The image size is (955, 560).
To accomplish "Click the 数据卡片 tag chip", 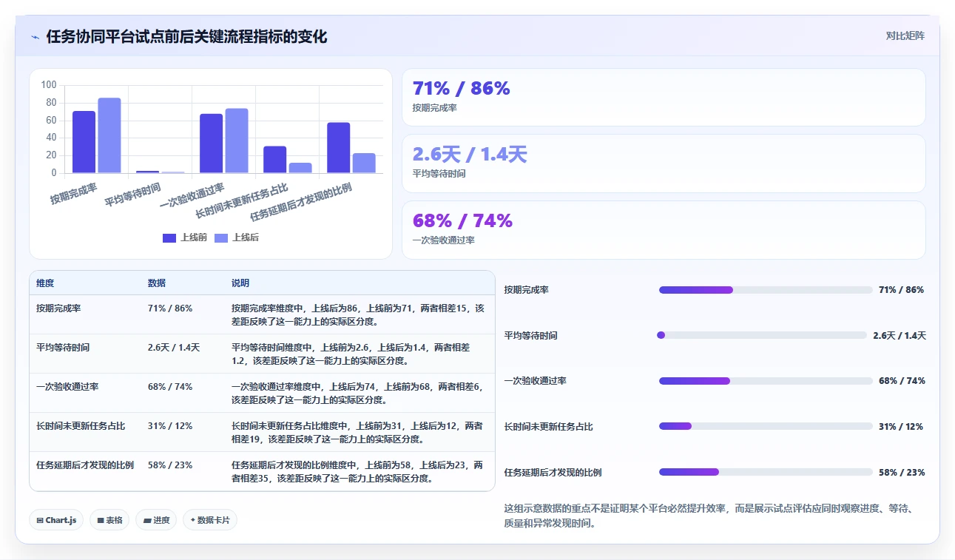I will click(210, 520).
